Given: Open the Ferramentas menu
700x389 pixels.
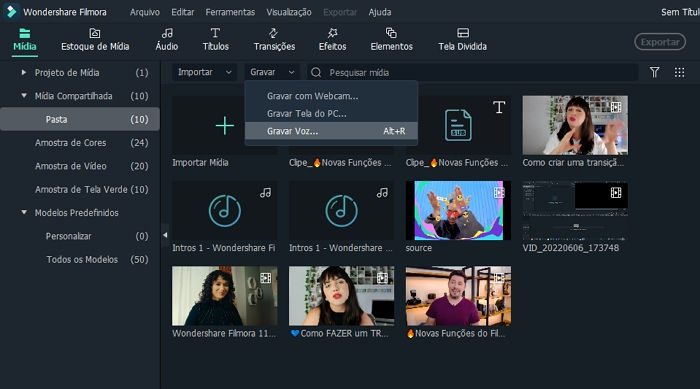Looking at the screenshot, I should pyautogui.click(x=230, y=12).
